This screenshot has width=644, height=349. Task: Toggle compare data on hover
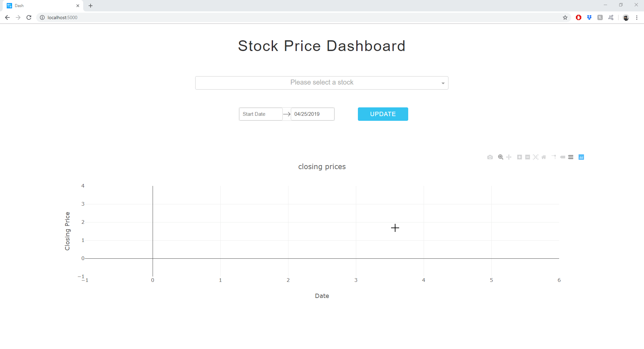(571, 157)
